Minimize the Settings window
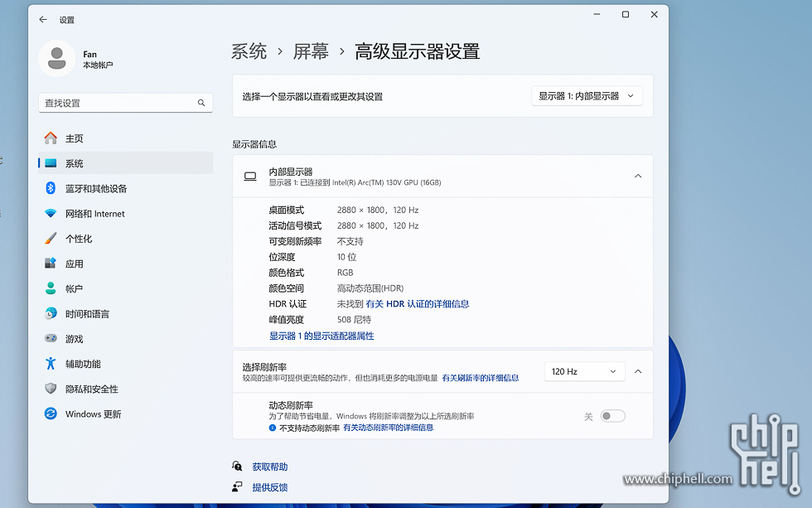812x508 pixels. coord(597,14)
